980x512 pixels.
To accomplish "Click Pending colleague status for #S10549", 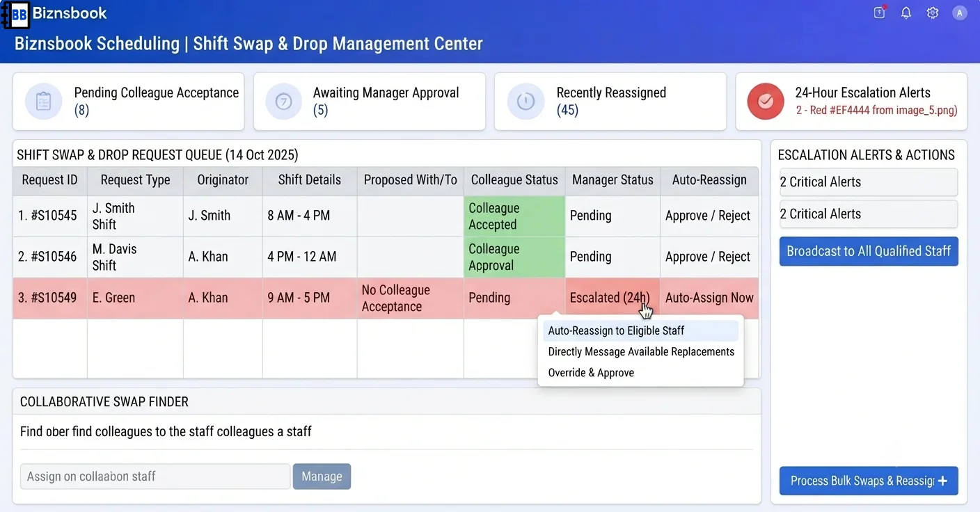I will click(514, 298).
